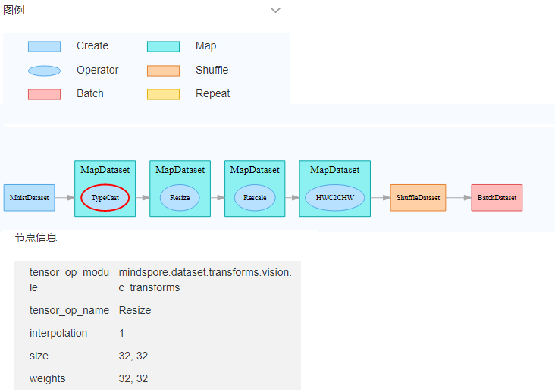The height and width of the screenshot is (392, 555).
Task: Select the HWC2CHW operator ellipse
Action: pyautogui.click(x=334, y=198)
